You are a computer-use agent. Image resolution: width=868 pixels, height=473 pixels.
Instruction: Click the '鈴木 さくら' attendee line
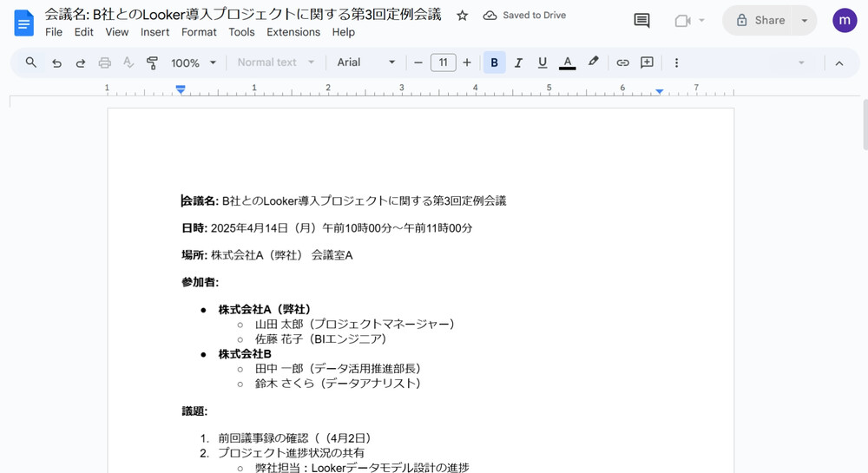point(338,384)
